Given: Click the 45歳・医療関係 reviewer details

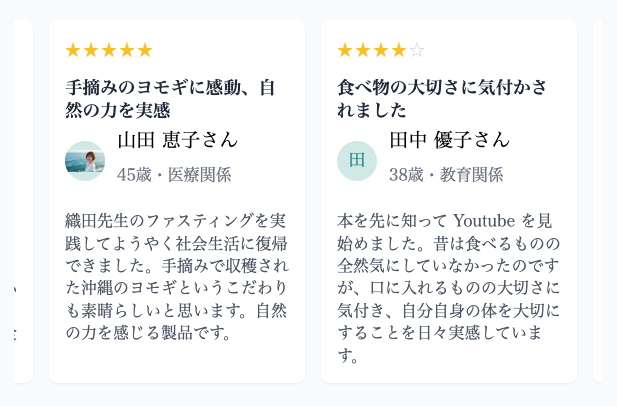Looking at the screenshot, I should pos(174,175).
